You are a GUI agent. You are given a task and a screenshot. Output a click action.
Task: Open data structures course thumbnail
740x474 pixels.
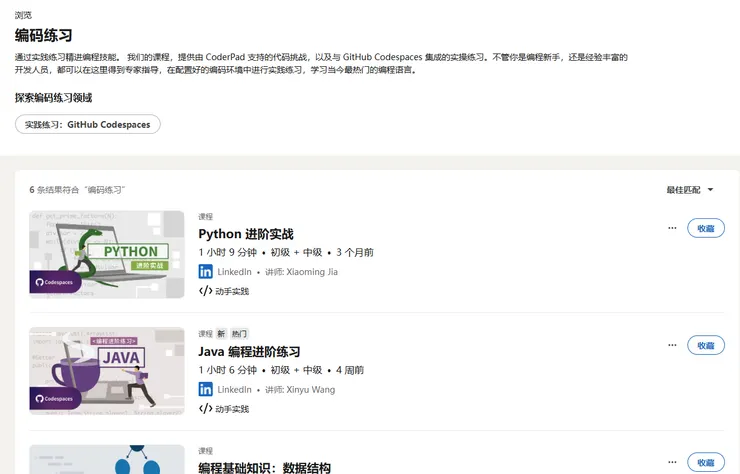coord(107,459)
